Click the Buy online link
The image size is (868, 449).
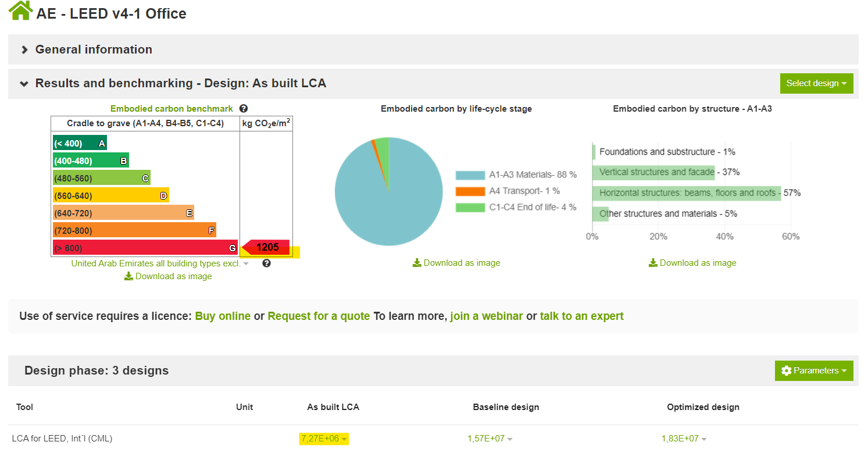(x=223, y=316)
